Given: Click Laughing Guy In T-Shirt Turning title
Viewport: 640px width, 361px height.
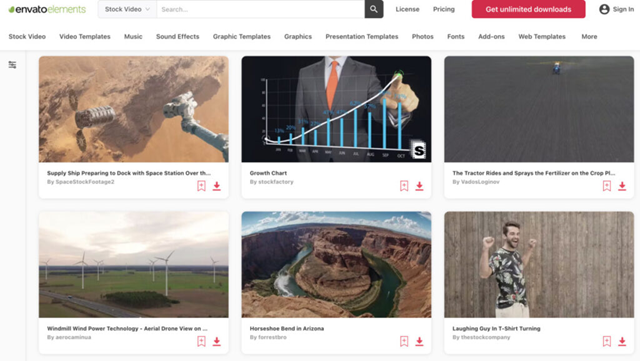Looking at the screenshot, I should (496, 328).
